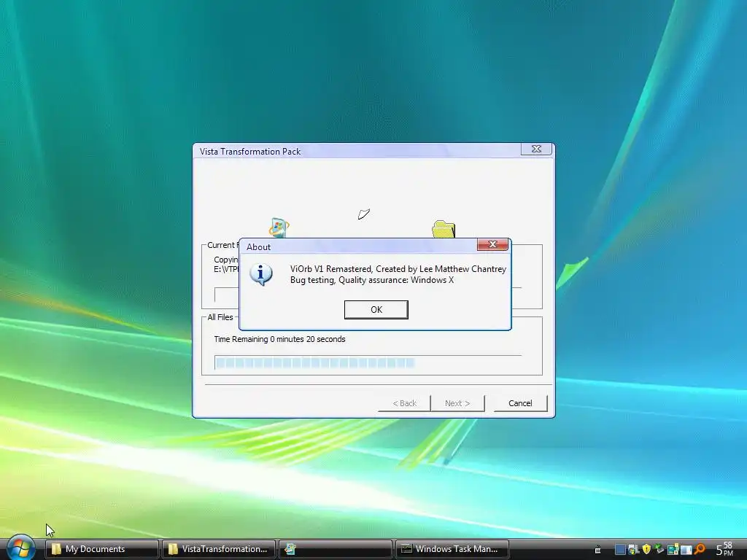Viewport: 747px width, 560px height.
Task: Click the sidebar panel tray icon
Action: click(x=686, y=550)
